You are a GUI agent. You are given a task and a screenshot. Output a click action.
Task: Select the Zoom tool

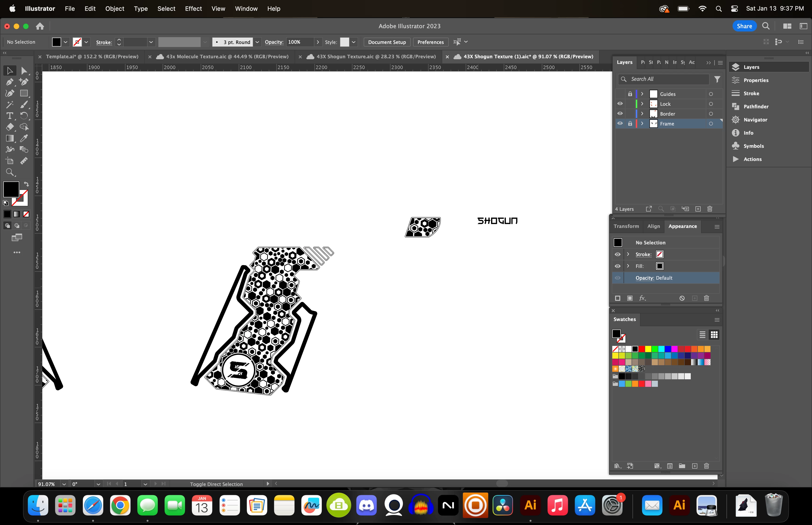(x=10, y=172)
